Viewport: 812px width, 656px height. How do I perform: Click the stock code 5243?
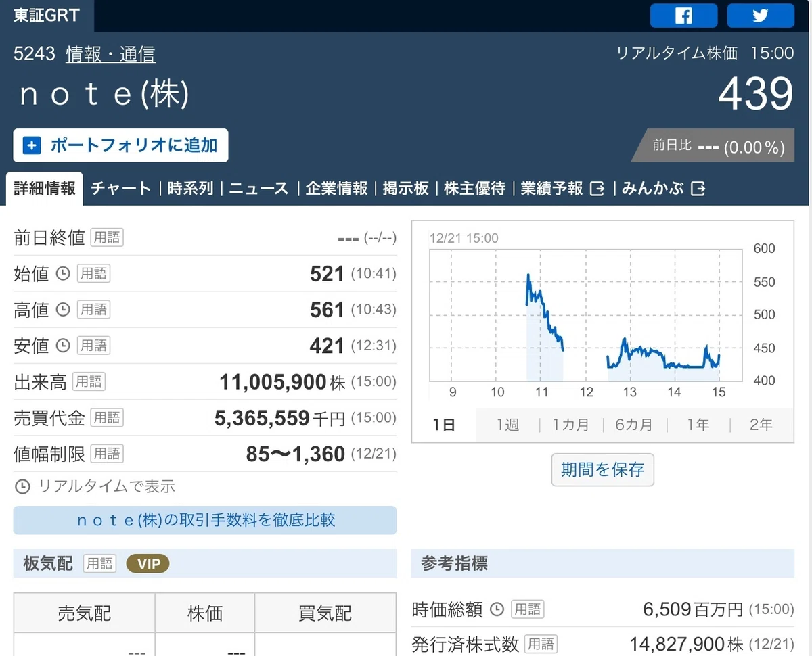coord(35,54)
